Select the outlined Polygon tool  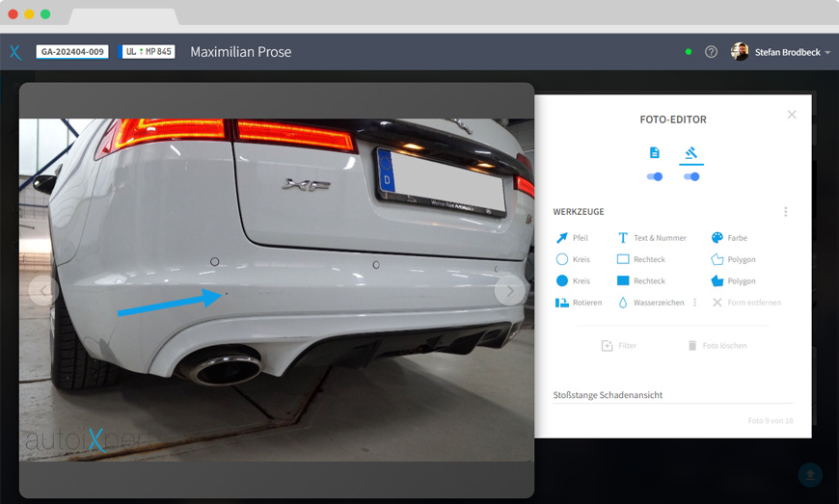[733, 259]
